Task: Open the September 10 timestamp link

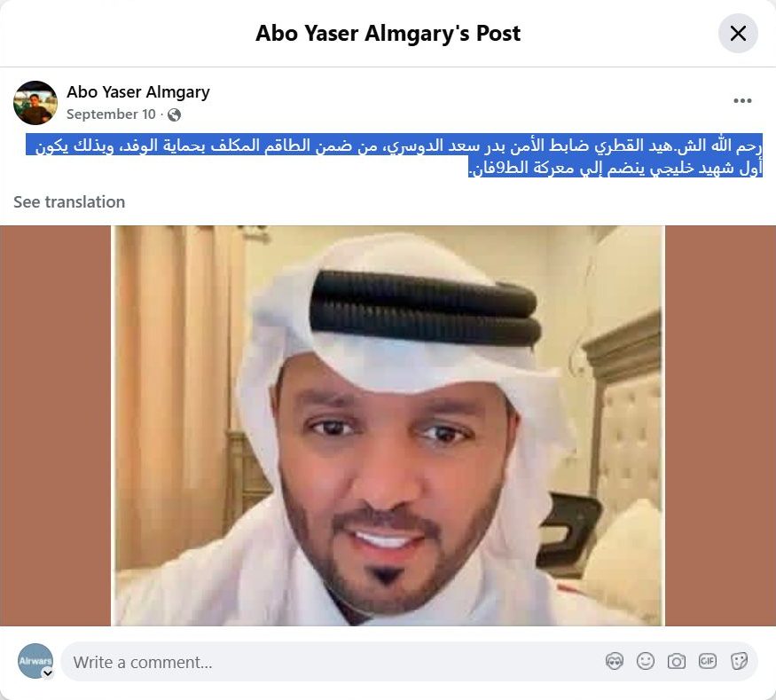Action: [x=112, y=114]
